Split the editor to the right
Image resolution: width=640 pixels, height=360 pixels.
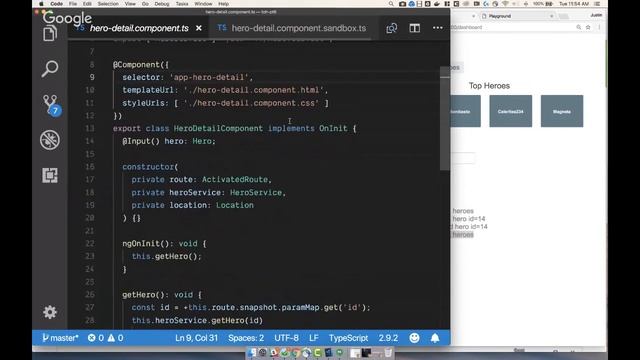(414, 28)
